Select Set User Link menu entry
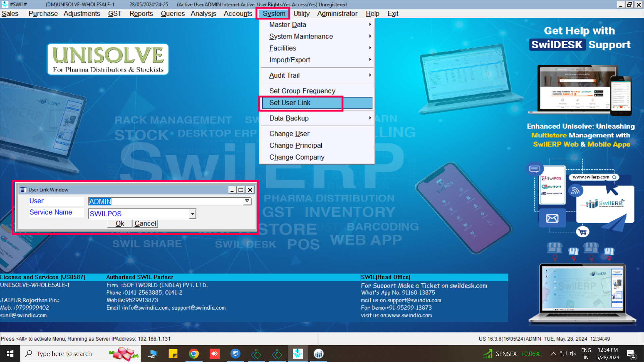The height and width of the screenshot is (362, 644). (317, 103)
